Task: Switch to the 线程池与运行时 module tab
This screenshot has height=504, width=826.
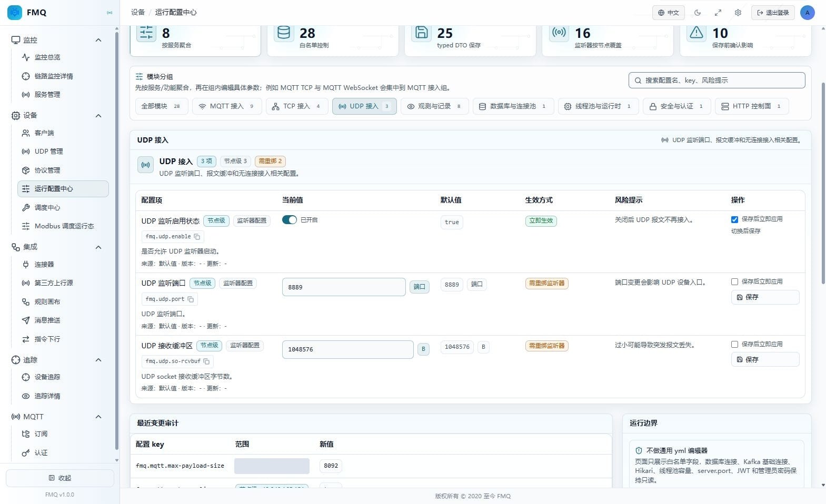Action: 599,106
